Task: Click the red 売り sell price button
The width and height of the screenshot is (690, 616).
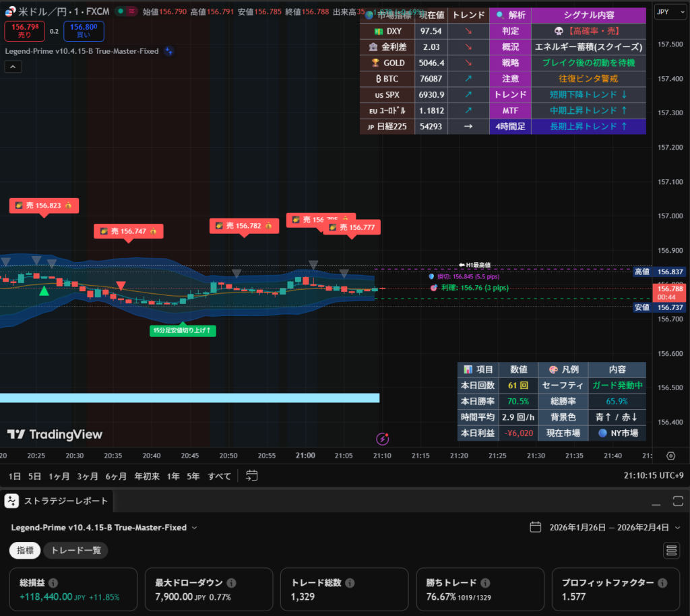Action: pyautogui.click(x=24, y=31)
